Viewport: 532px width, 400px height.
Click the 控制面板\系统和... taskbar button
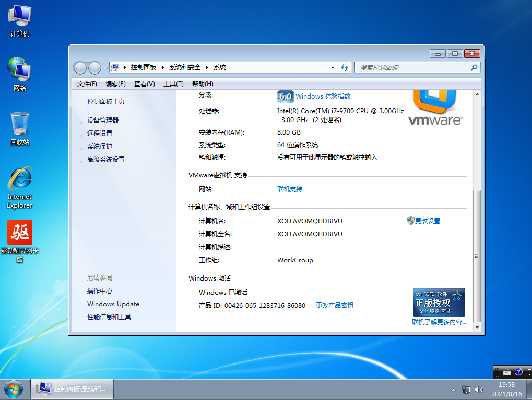pos(72,389)
